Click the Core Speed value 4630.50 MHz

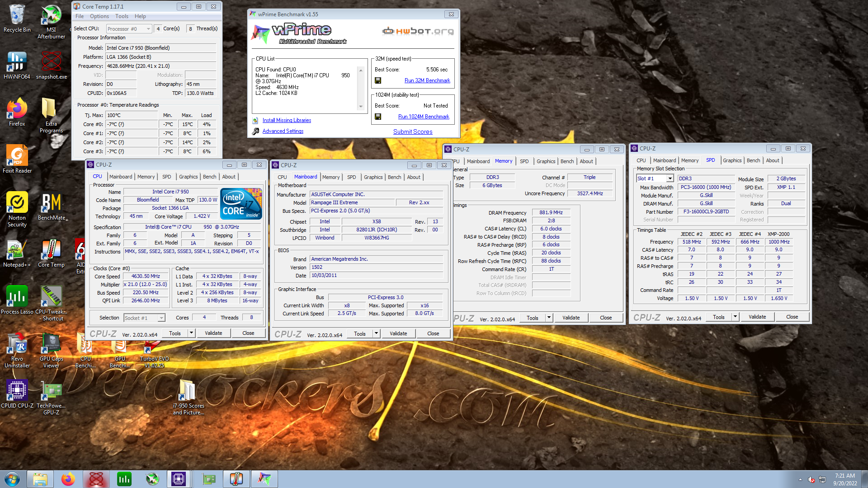tap(146, 276)
